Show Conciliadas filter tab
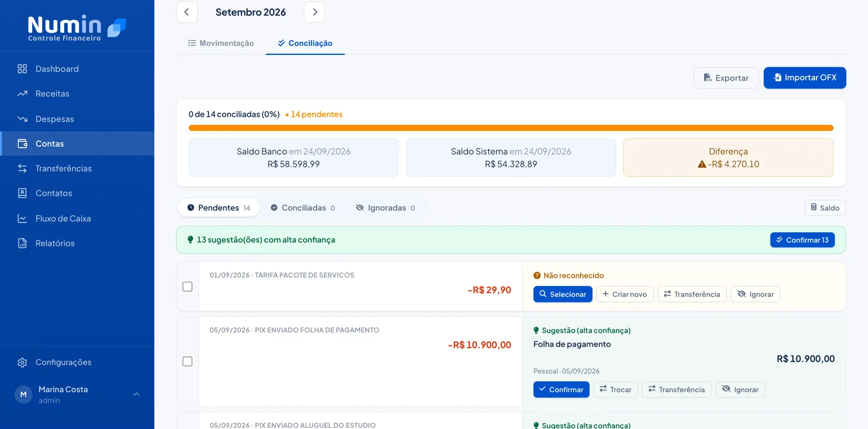The width and height of the screenshot is (868, 429). tap(303, 208)
